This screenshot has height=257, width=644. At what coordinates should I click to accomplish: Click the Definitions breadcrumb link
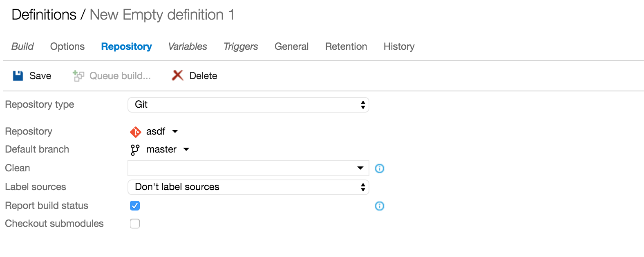(x=44, y=15)
